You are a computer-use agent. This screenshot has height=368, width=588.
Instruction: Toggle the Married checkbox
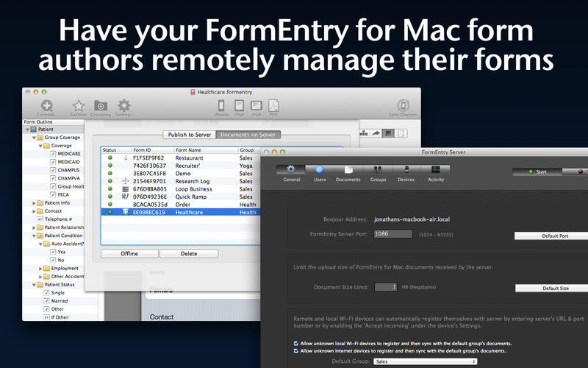coord(46,301)
